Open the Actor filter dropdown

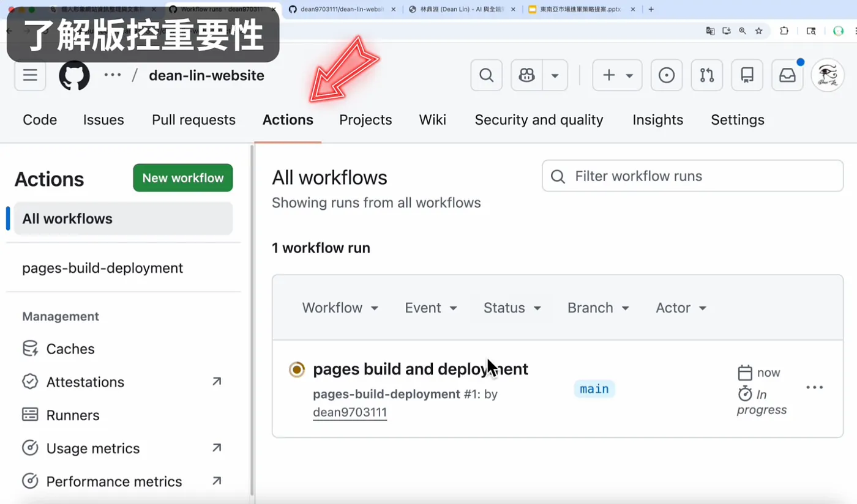coord(681,308)
